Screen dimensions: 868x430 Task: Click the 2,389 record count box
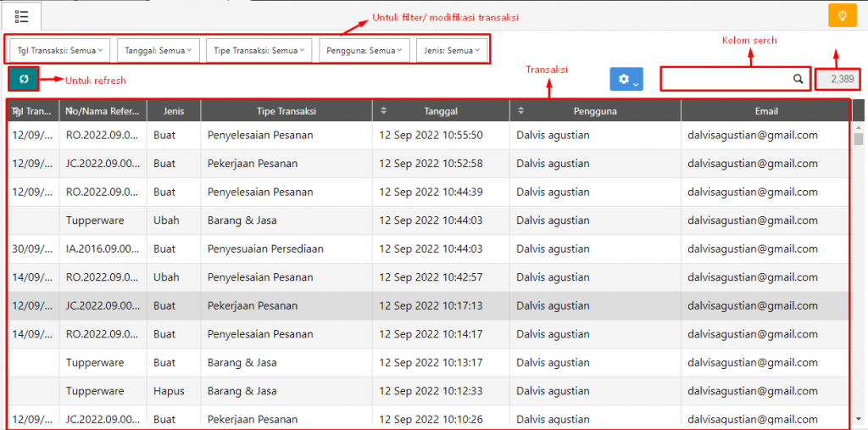pos(838,79)
